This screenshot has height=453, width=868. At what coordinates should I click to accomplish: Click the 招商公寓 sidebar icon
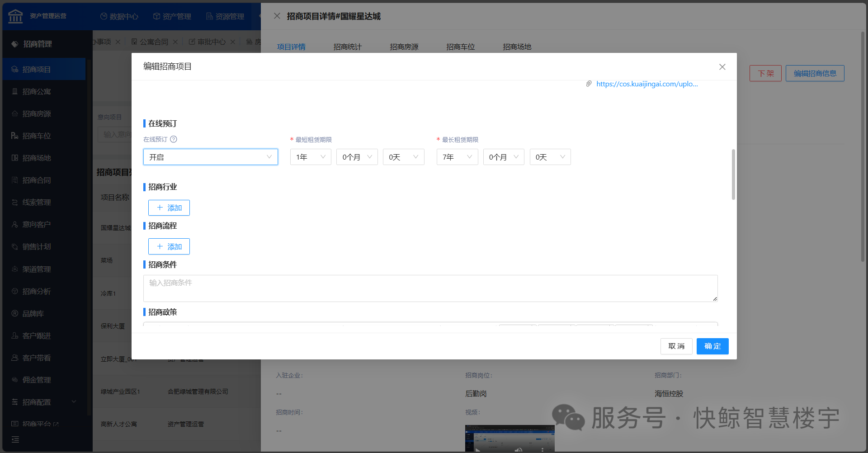[x=15, y=92]
